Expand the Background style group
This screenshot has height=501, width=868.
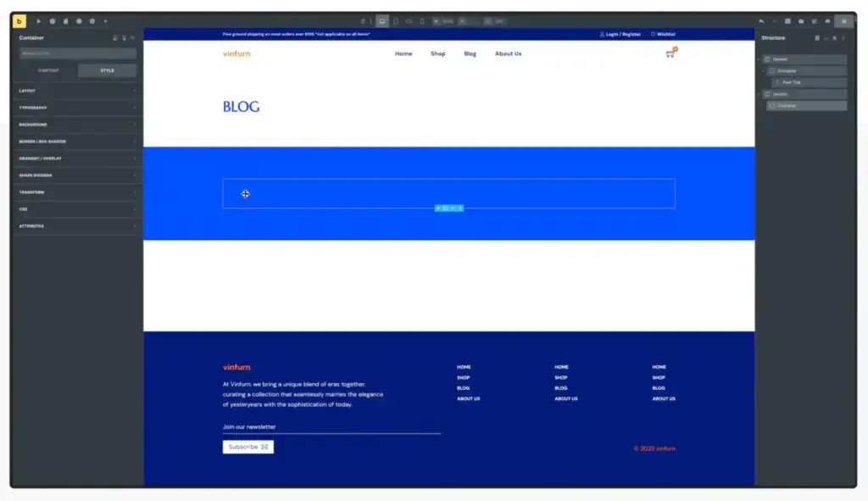coord(77,125)
